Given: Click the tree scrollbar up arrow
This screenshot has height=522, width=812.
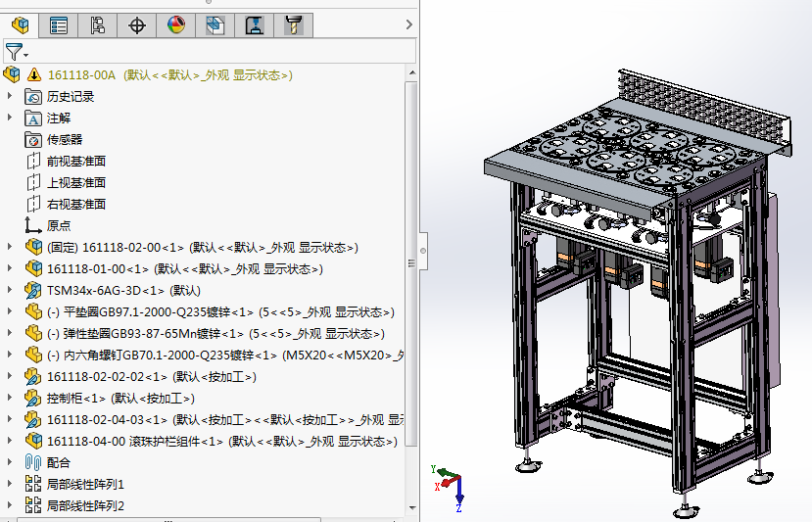Looking at the screenshot, I should click(x=411, y=73).
